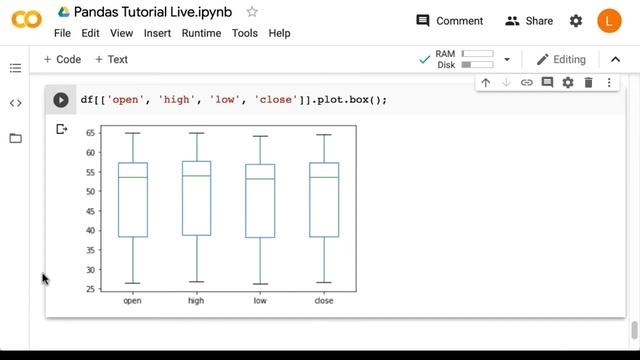Click the RAM usage bar

click(477, 53)
